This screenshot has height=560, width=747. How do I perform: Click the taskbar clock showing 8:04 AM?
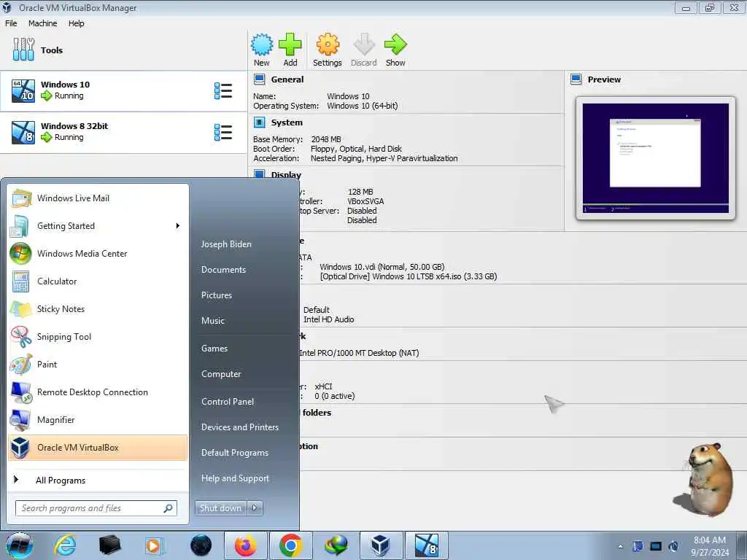pyautogui.click(x=710, y=546)
